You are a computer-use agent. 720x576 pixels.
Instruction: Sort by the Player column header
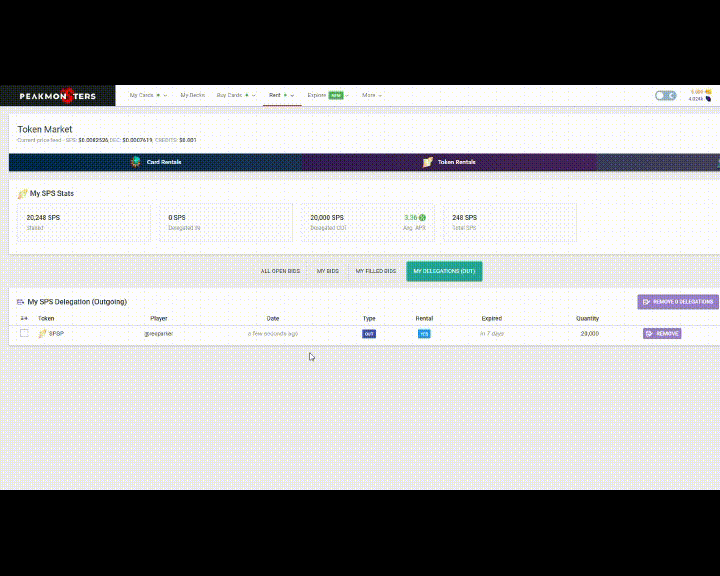[x=159, y=318]
